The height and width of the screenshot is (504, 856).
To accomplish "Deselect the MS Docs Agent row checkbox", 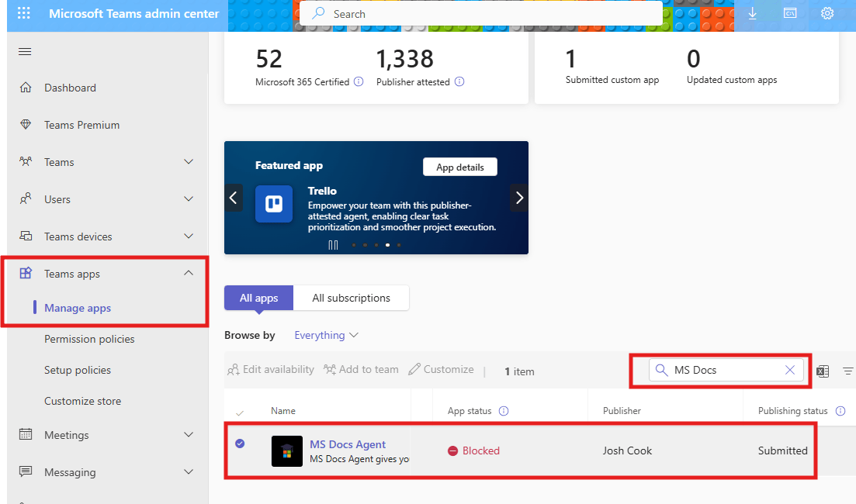I will (x=240, y=444).
